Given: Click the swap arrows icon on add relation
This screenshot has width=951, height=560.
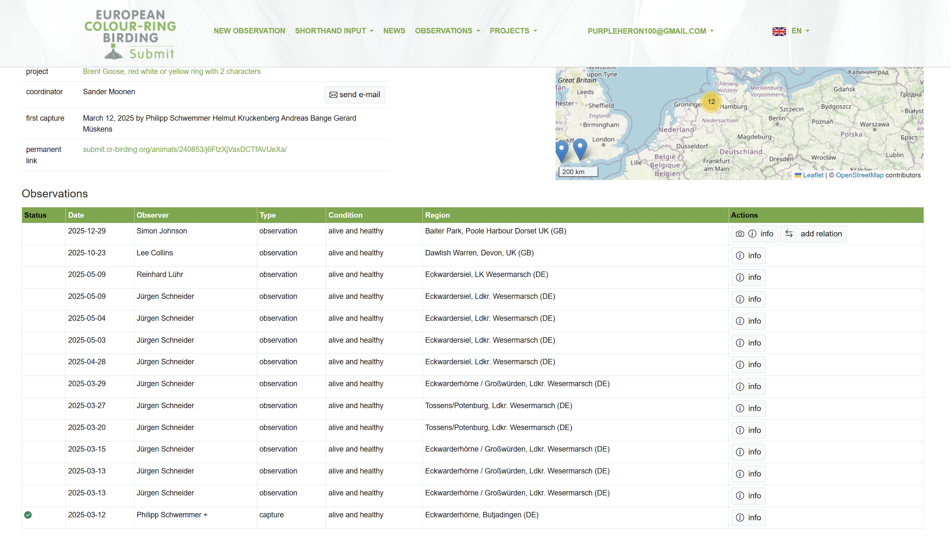Looking at the screenshot, I should click(x=789, y=234).
